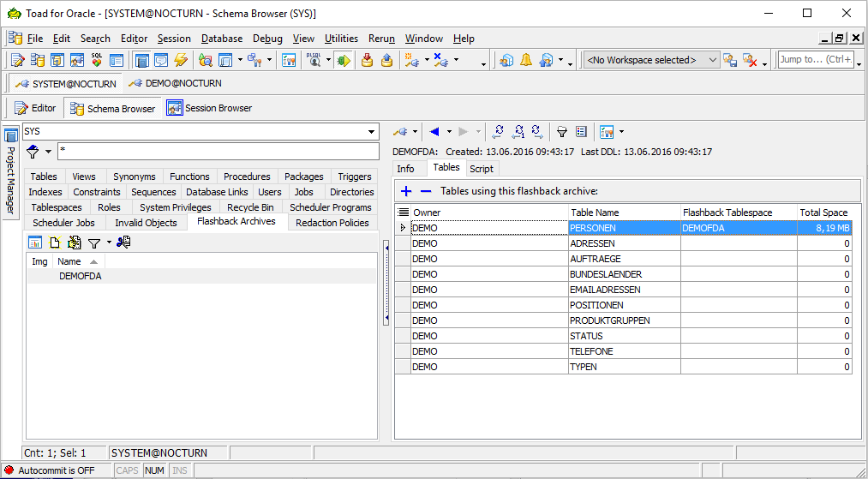The image size is (868, 479).
Task: Click the filter funnel icon in right pane toolbar
Action: [x=562, y=132]
